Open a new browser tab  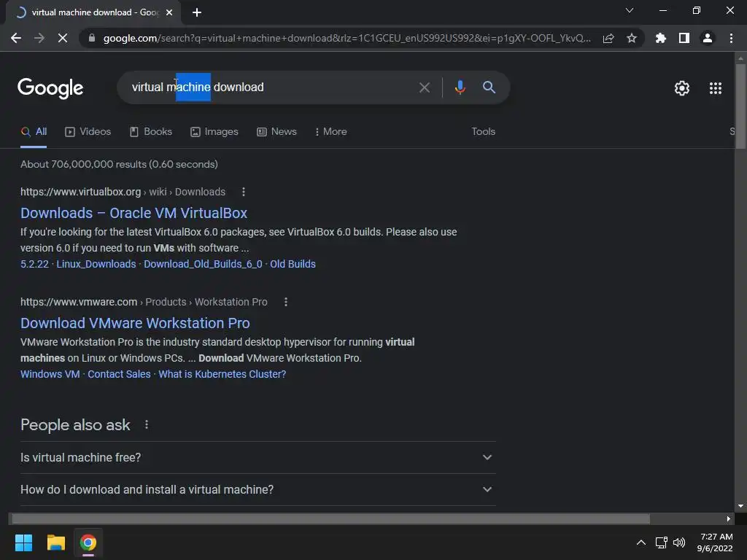pyautogui.click(x=197, y=12)
